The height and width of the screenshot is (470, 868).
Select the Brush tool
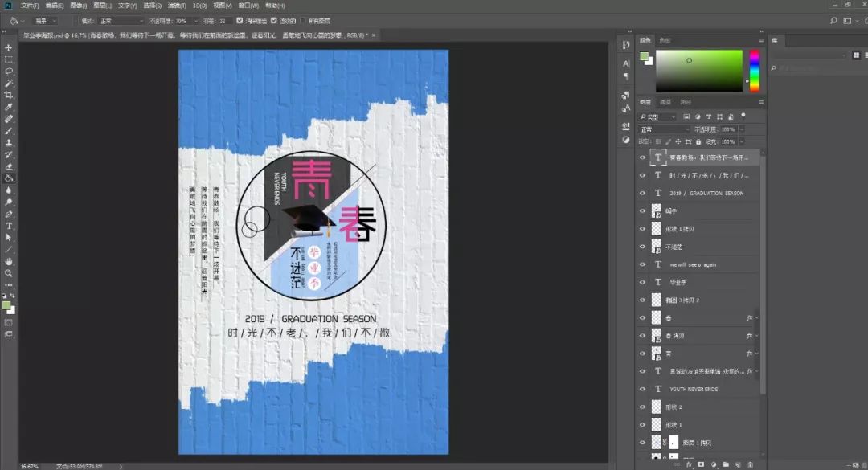[8, 131]
